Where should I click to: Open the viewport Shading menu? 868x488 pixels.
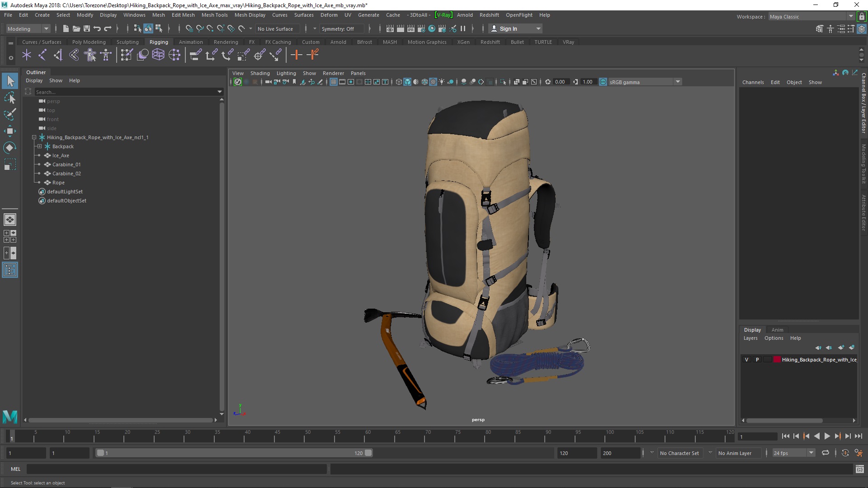click(x=260, y=73)
